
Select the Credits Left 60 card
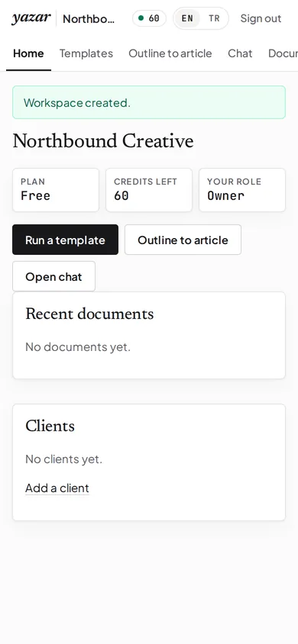149,190
